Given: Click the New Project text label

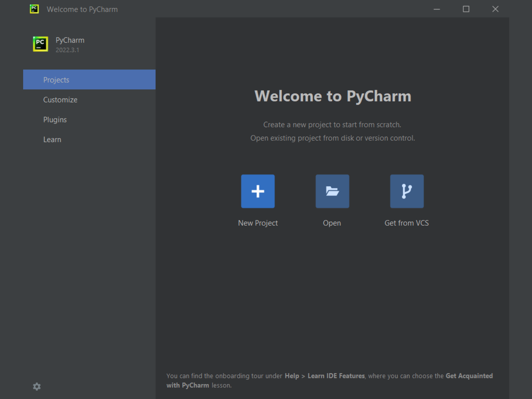Looking at the screenshot, I should click(x=258, y=223).
